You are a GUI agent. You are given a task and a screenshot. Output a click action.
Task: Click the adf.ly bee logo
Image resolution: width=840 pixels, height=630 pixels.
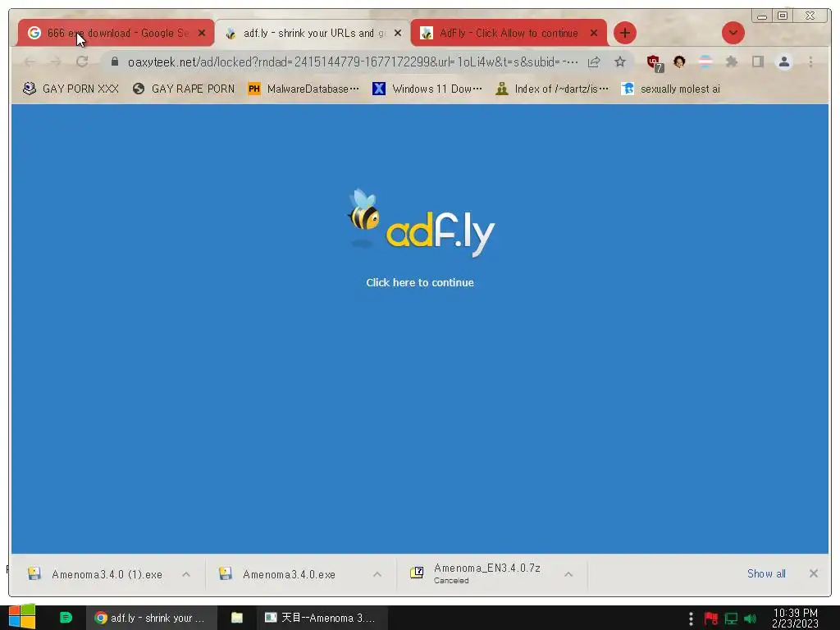point(421,223)
